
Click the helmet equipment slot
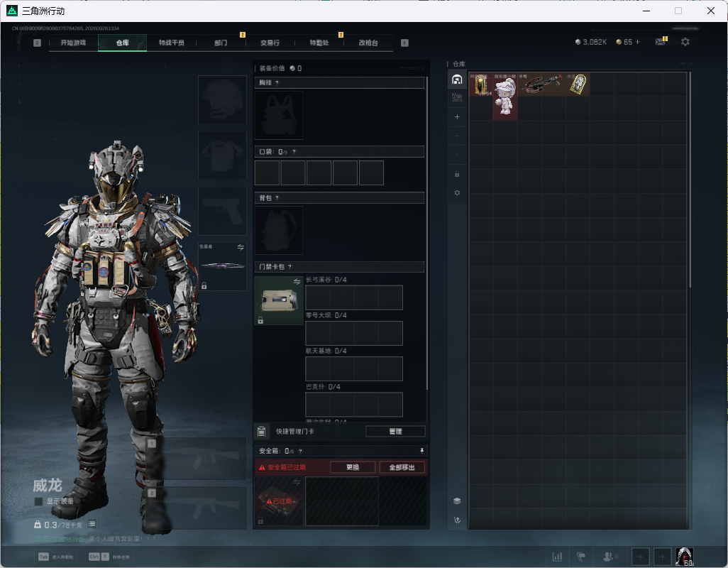pos(222,100)
